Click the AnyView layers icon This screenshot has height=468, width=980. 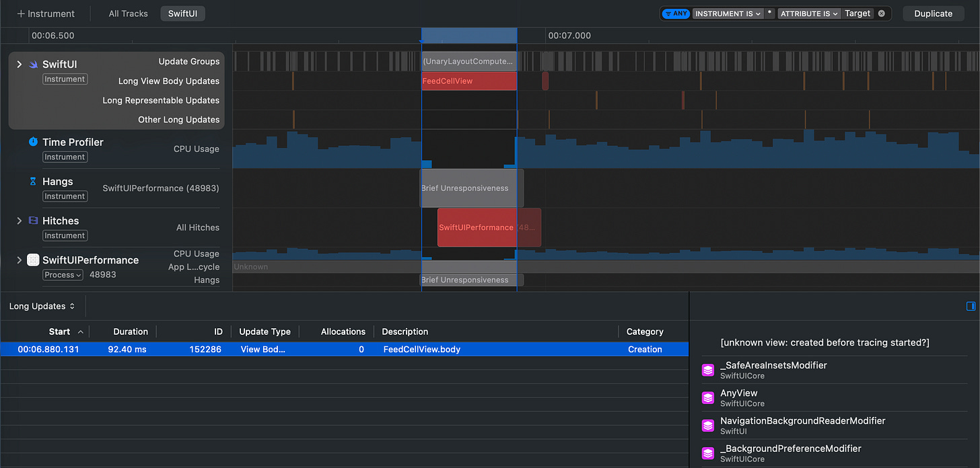(x=708, y=398)
